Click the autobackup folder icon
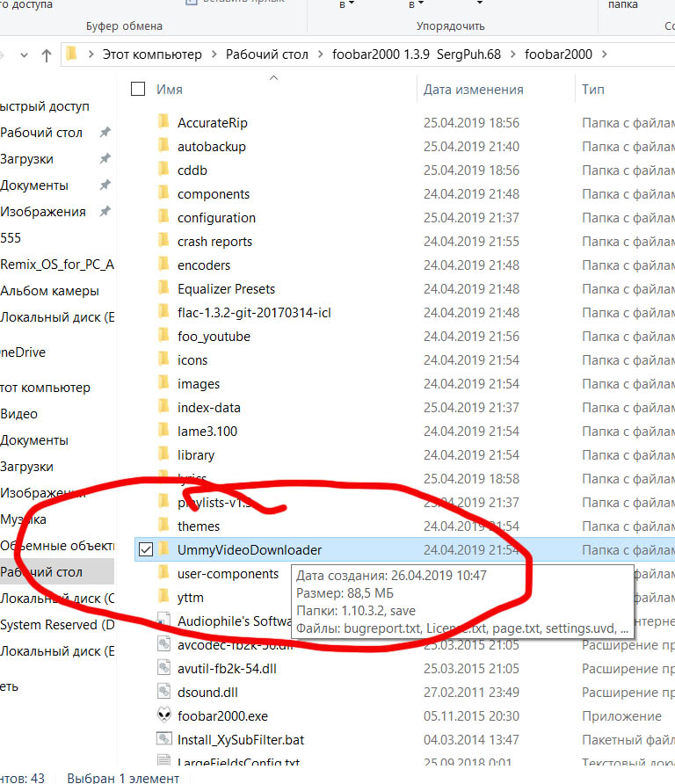The width and height of the screenshot is (675, 784). [163, 146]
